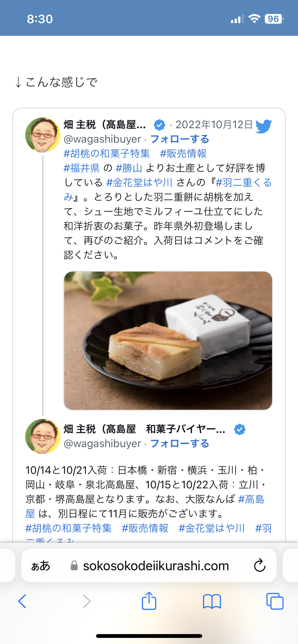Show open tabs overview icon

pyautogui.click(x=275, y=601)
